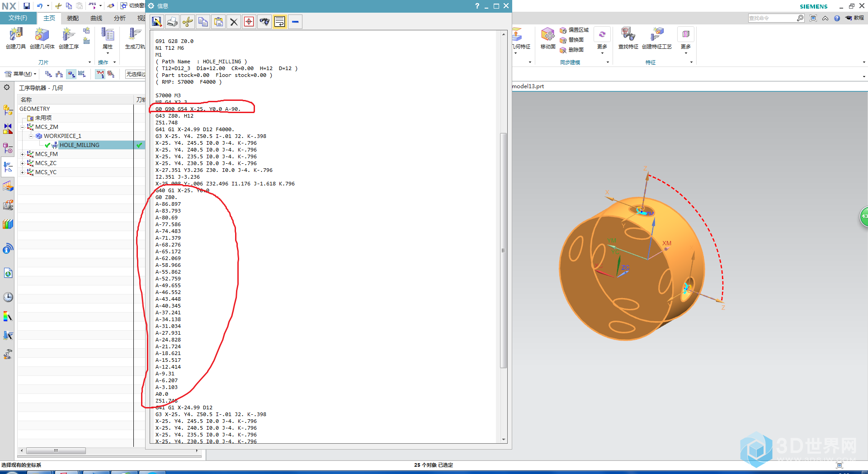Collapse the WORKPIECE_1 tree node
Screen dimensions: 868x474
(31, 136)
